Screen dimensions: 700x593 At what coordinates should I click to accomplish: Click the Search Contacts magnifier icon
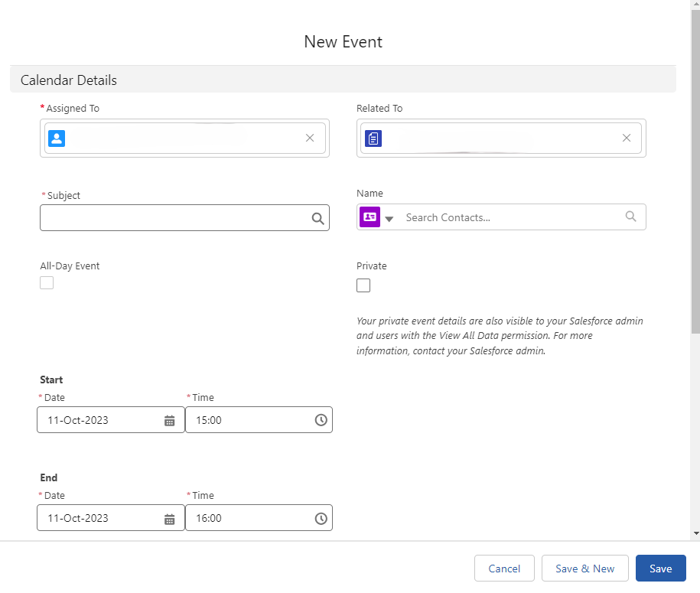(x=630, y=217)
